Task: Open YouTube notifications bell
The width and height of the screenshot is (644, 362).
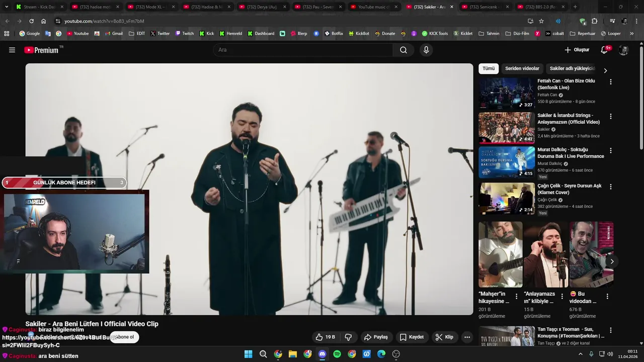Action: [x=605, y=50]
